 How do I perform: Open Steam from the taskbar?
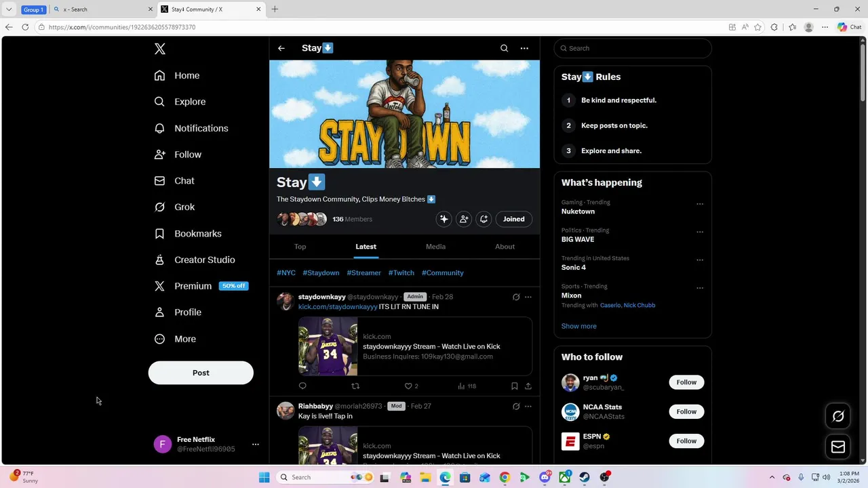click(x=585, y=477)
